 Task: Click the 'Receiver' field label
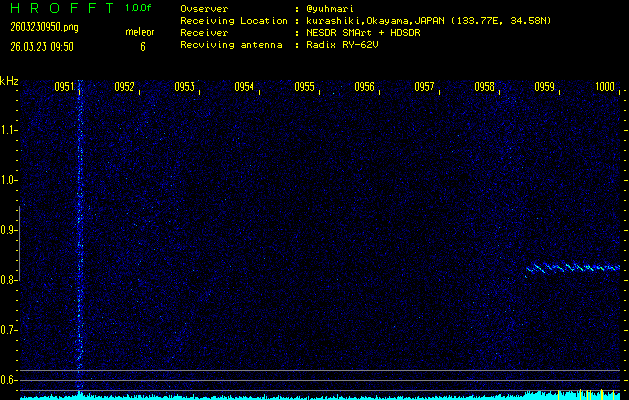204,33
